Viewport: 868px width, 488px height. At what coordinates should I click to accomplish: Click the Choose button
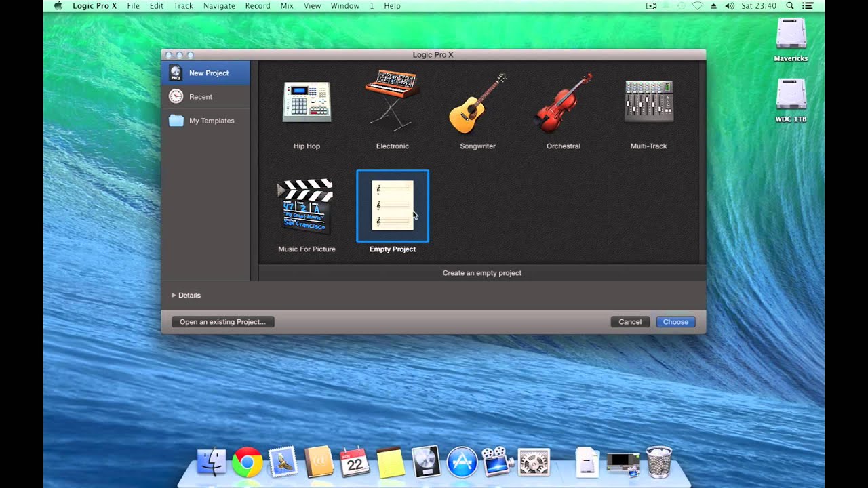point(675,322)
